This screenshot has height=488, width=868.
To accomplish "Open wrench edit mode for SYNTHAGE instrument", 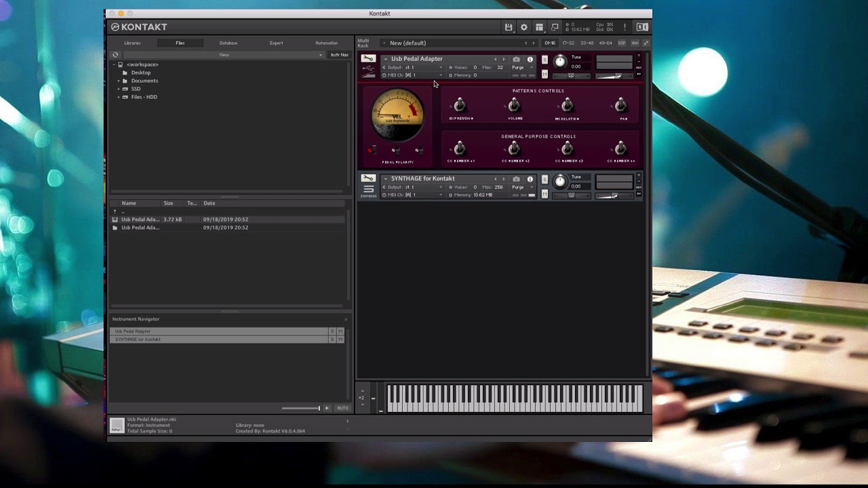I will click(x=368, y=178).
